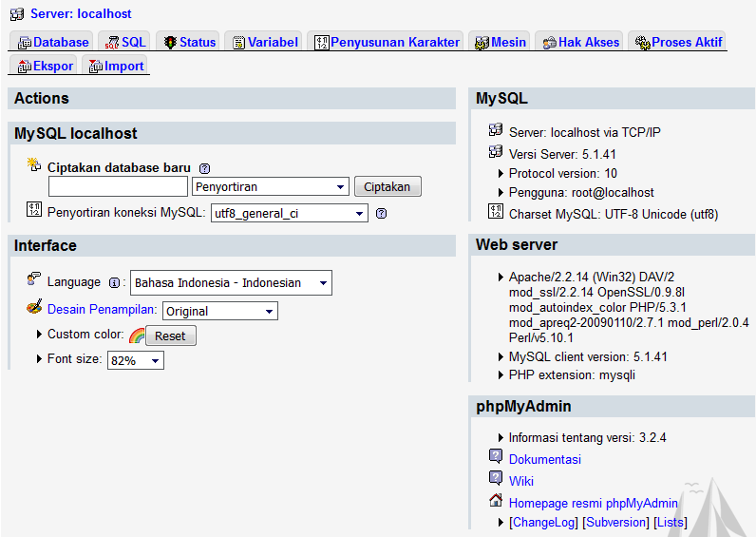Click the Reset color button
This screenshot has width=756, height=537.
tap(171, 336)
